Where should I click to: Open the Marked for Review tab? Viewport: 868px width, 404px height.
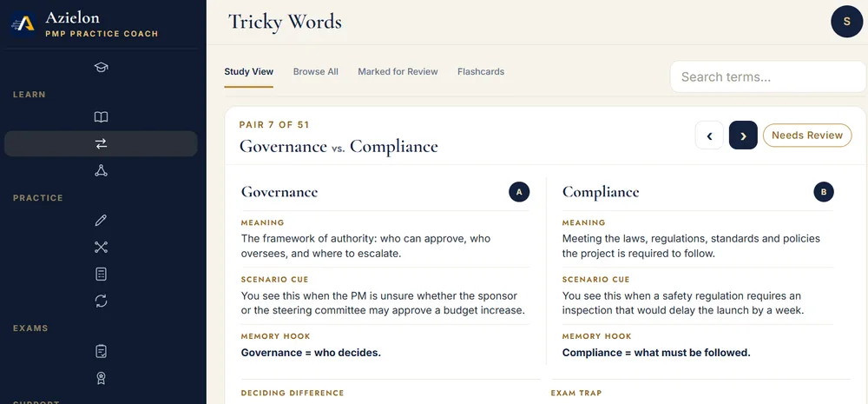click(398, 71)
